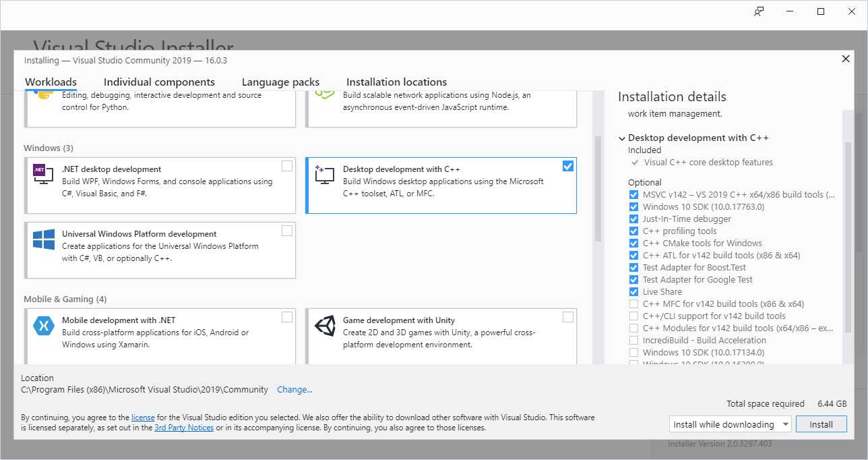Click the .NET desktop development workload icon
Viewport: 868px width, 460px height.
[x=43, y=174]
